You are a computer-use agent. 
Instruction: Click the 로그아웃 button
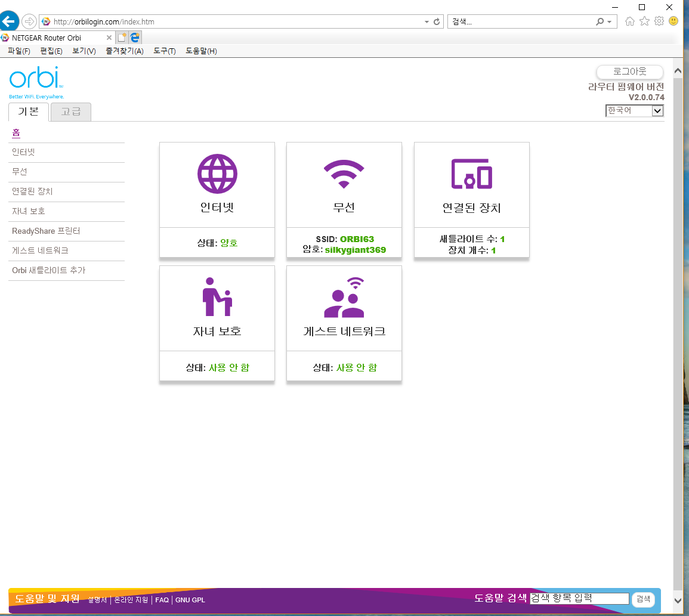[630, 72]
